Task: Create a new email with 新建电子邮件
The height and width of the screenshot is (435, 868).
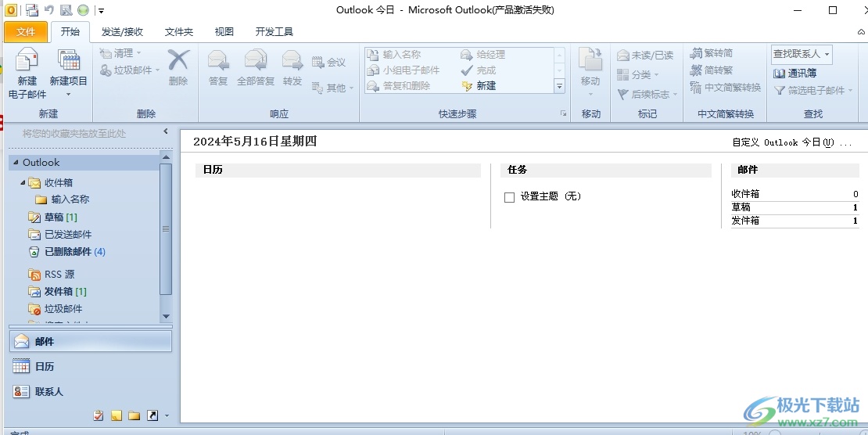Action: 27,74
